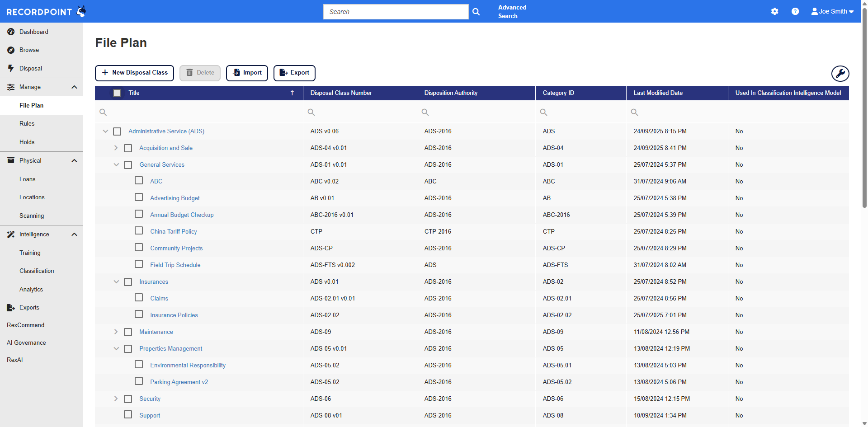Expand the Acquisition and Sale row
This screenshot has width=868, height=427.
(116, 148)
